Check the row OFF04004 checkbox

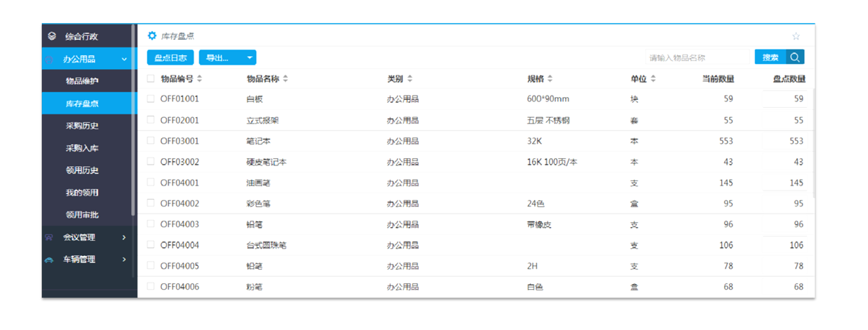(x=150, y=245)
